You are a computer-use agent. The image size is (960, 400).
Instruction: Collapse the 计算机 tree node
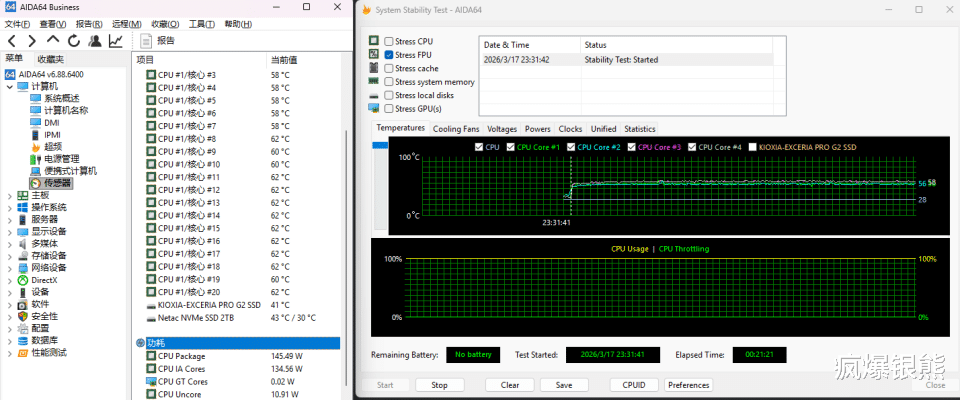(9, 86)
